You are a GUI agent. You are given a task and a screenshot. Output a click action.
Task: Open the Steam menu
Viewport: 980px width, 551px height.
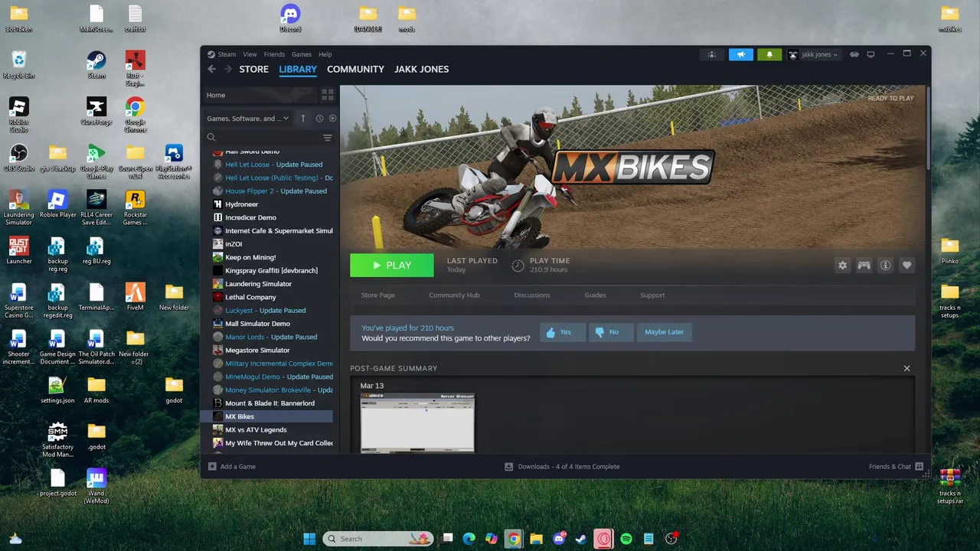coord(227,54)
